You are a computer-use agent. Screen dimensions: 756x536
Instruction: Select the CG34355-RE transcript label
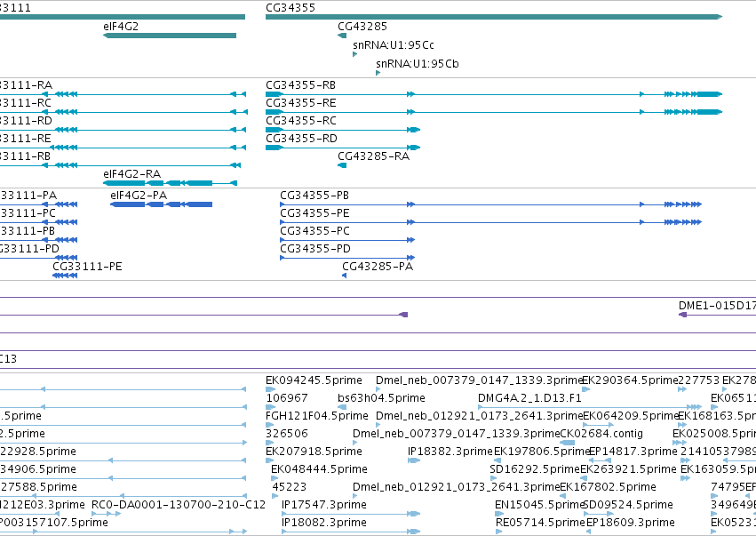[301, 103]
